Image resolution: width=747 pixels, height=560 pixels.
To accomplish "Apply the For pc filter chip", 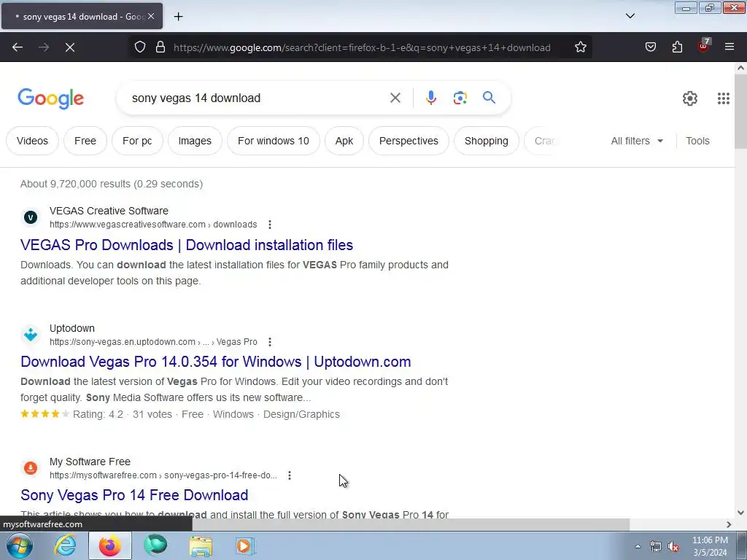I will (x=137, y=141).
